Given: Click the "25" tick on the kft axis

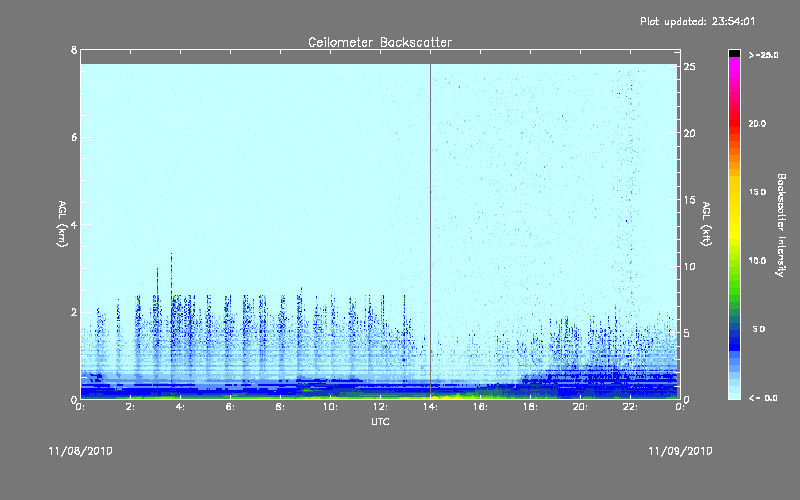Looking at the screenshot, I should pos(689,67).
